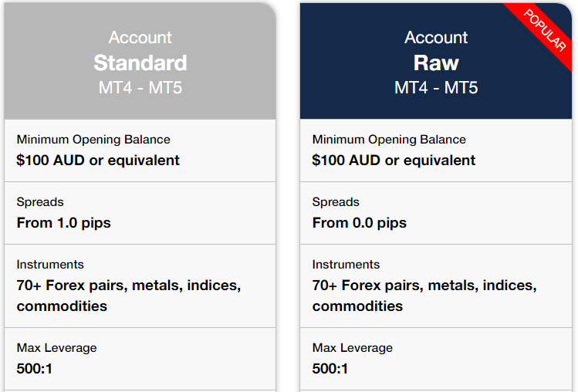Click 'MT4 - MT5' under Raw account
This screenshot has height=392, width=578.
pyautogui.click(x=436, y=88)
